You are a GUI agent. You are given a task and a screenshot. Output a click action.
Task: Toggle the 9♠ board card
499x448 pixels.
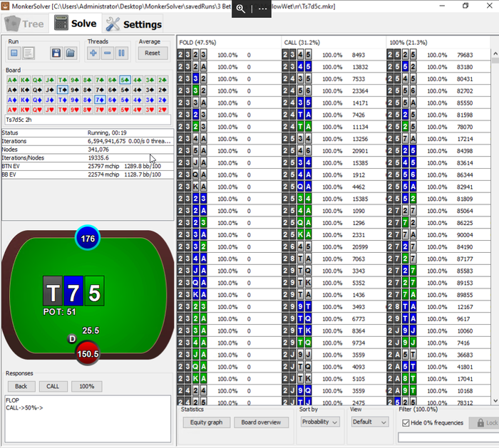[x=74, y=90]
